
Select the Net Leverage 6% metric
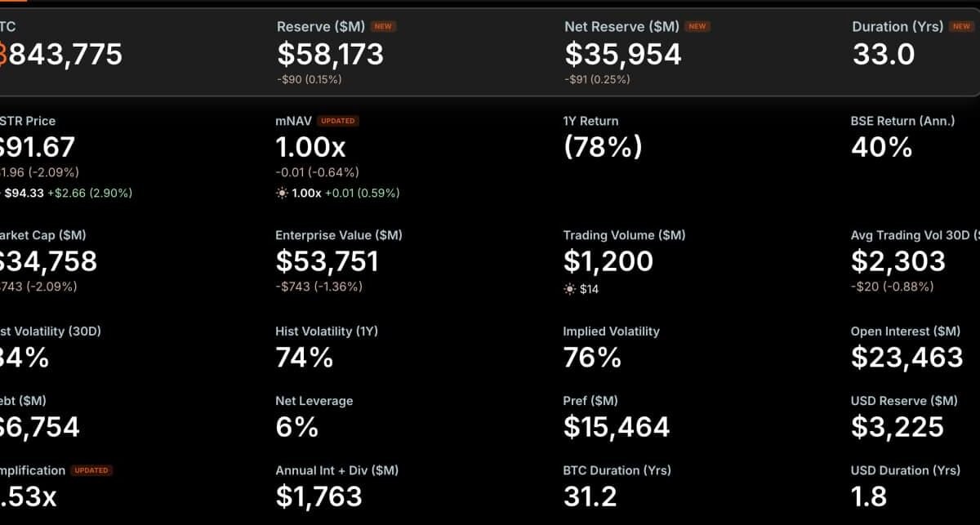[x=297, y=427]
